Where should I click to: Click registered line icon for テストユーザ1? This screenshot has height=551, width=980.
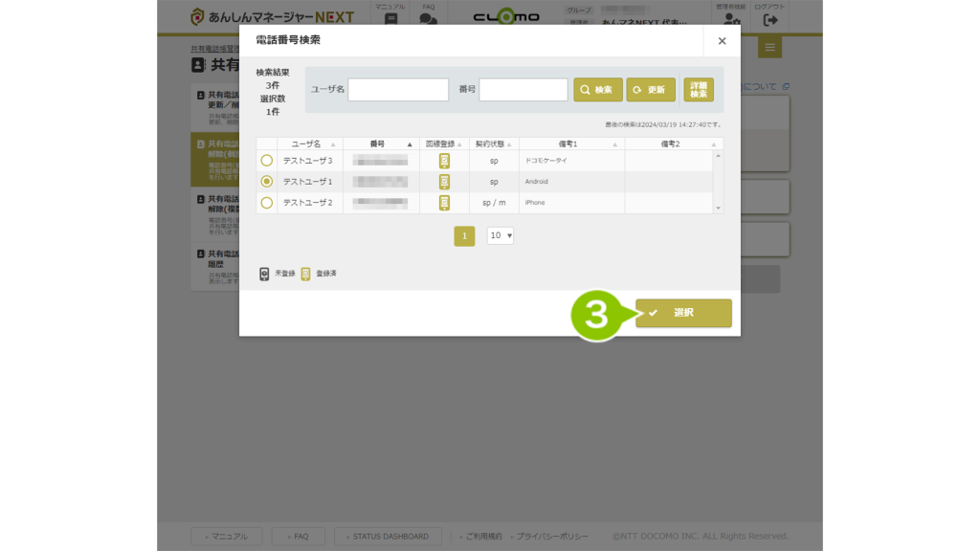[444, 181]
